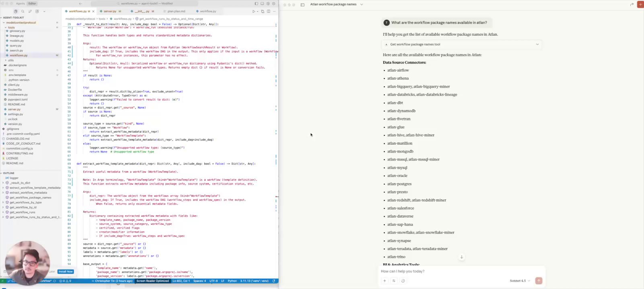Click the Ln 402, Col 1 cursor position
Viewport: 644px width, 289px height.
(181, 281)
